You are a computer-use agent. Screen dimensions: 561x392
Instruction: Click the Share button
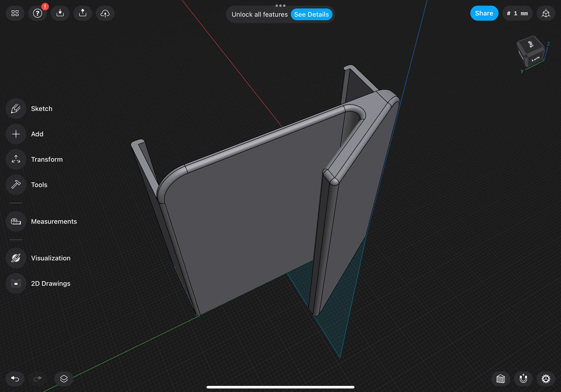point(484,13)
